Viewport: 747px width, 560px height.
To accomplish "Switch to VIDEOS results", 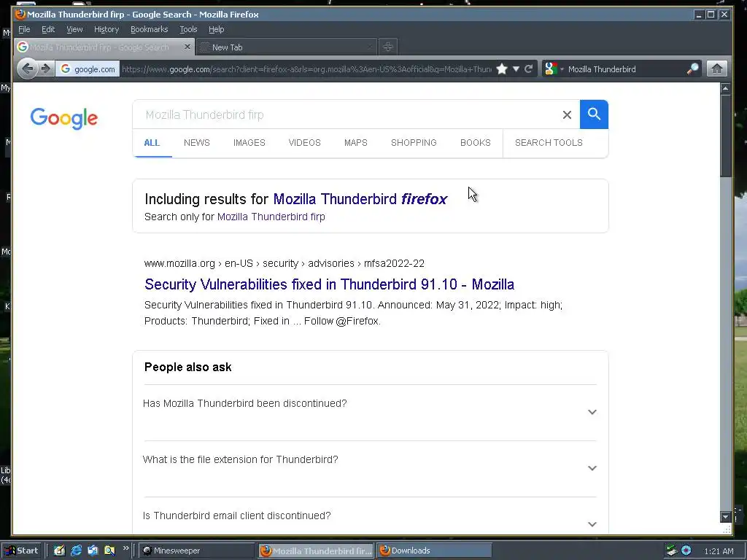I will click(304, 143).
